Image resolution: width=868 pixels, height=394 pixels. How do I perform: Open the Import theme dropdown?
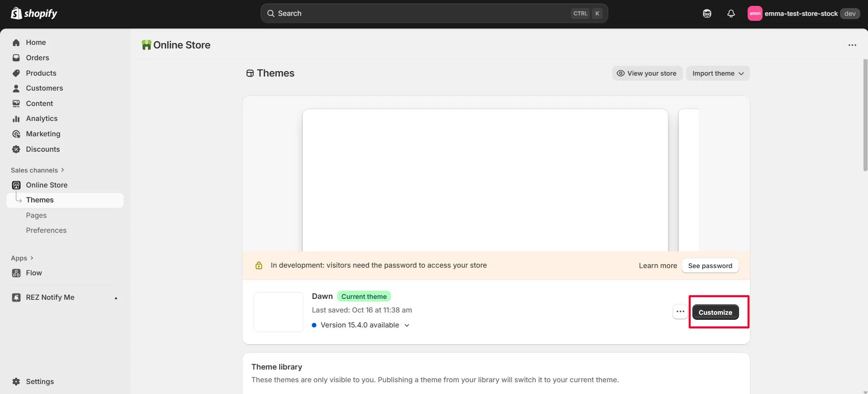[x=718, y=73]
